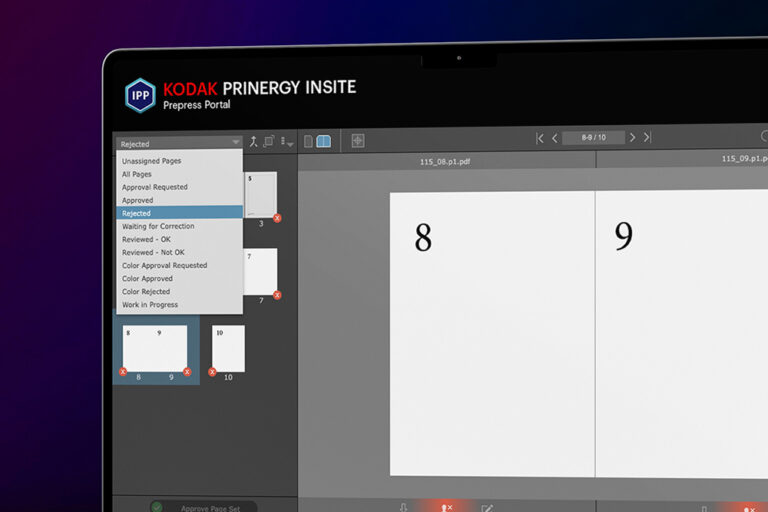768x512 pixels.
Task: Click the Approve Page Set button
Action: (203, 507)
